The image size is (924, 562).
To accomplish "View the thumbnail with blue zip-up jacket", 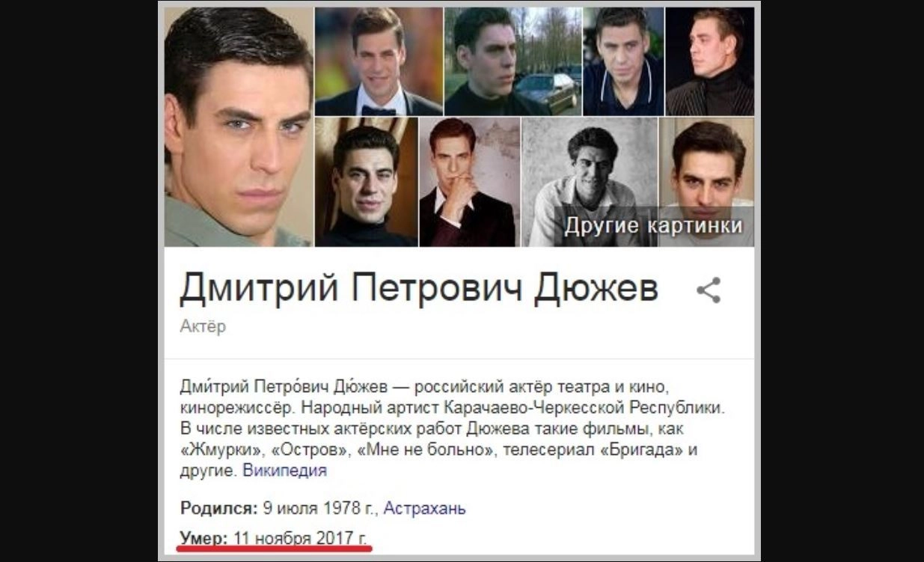I will (623, 61).
